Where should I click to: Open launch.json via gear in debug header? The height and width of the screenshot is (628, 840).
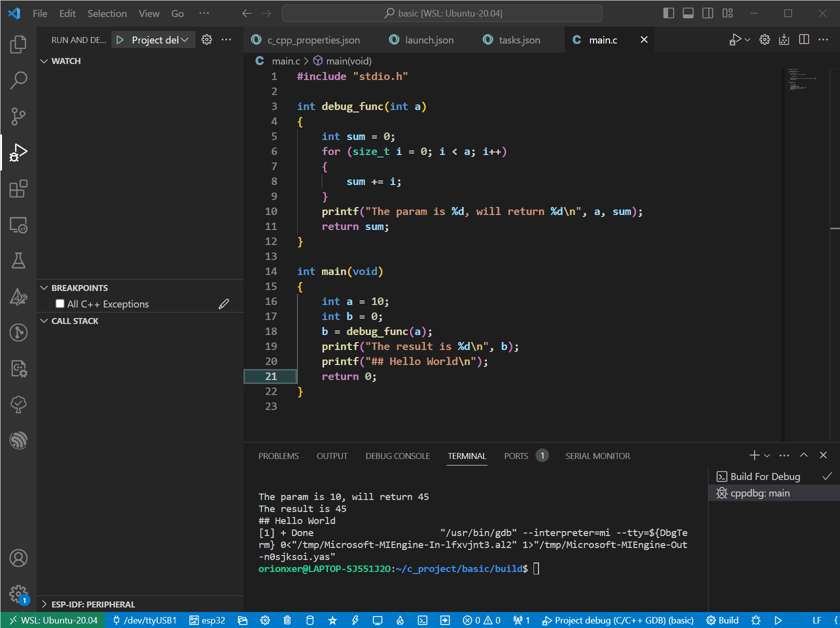[x=206, y=40]
